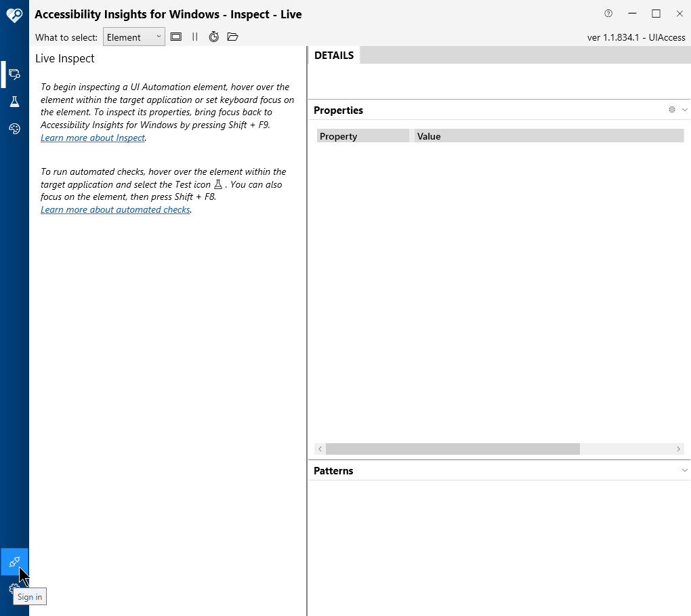Open the Learn more about automated checks link
This screenshot has width=691, height=616.
coord(115,209)
